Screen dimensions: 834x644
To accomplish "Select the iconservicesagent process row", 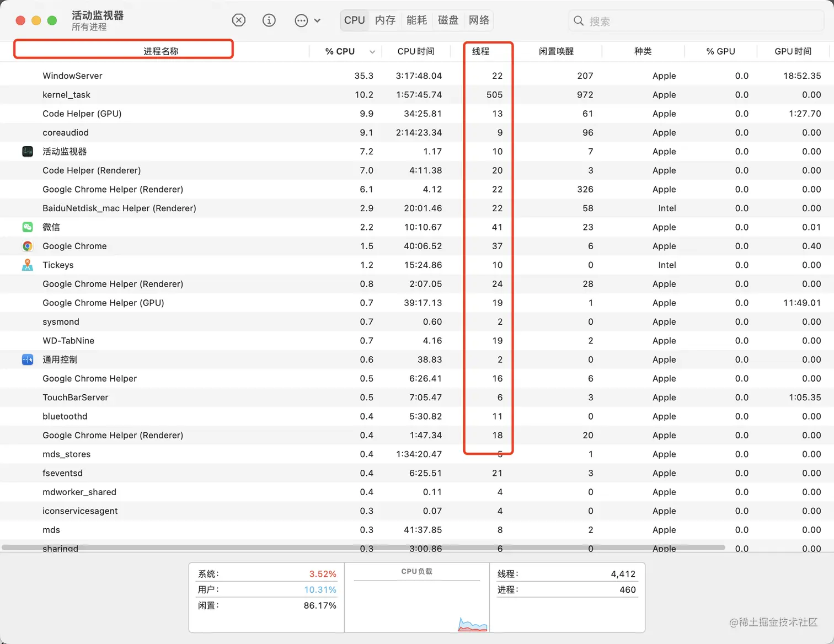I will tap(417, 511).
